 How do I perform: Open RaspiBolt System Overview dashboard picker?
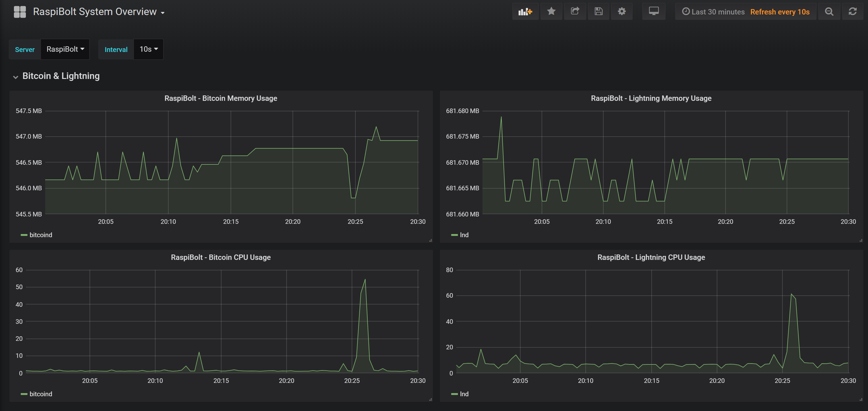[98, 12]
